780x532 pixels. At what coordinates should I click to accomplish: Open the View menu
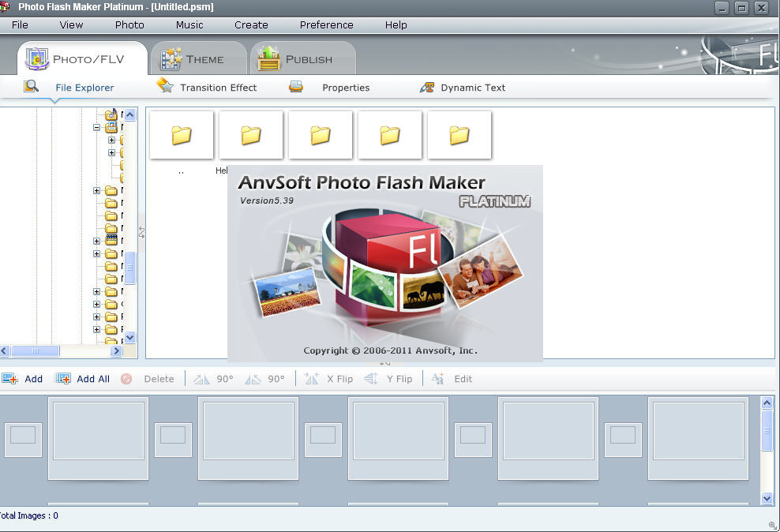pos(71,24)
